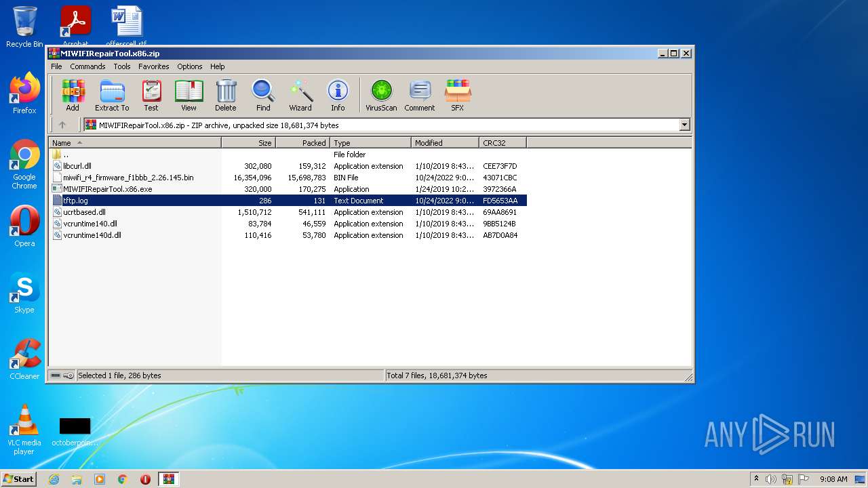Open Recycle Bin desktop icon
868x488 pixels.
pos(24,27)
